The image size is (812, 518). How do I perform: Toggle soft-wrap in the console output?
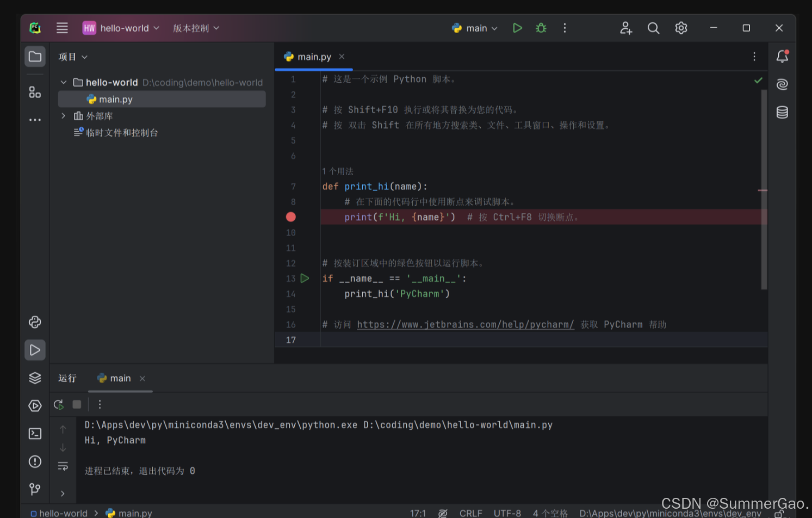point(63,466)
